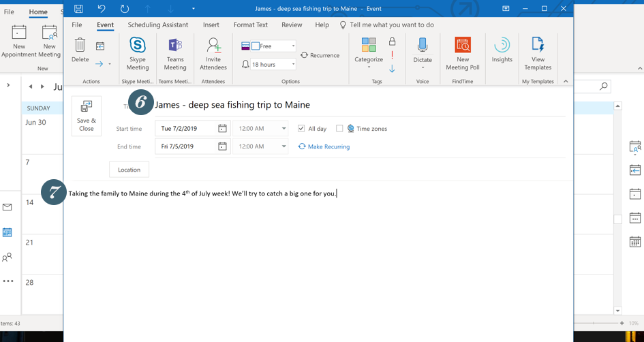Open the 18 hours reminder dropdown
This screenshot has width=644, height=342.
click(x=293, y=65)
